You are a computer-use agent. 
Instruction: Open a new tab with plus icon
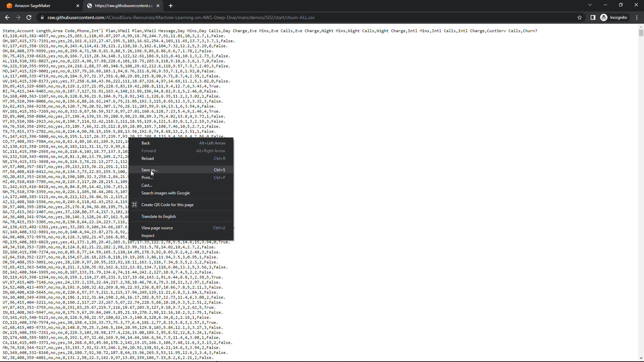pos(171,6)
